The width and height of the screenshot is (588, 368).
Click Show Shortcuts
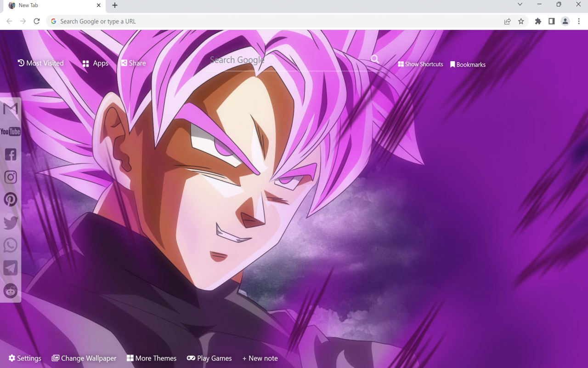[x=420, y=64]
